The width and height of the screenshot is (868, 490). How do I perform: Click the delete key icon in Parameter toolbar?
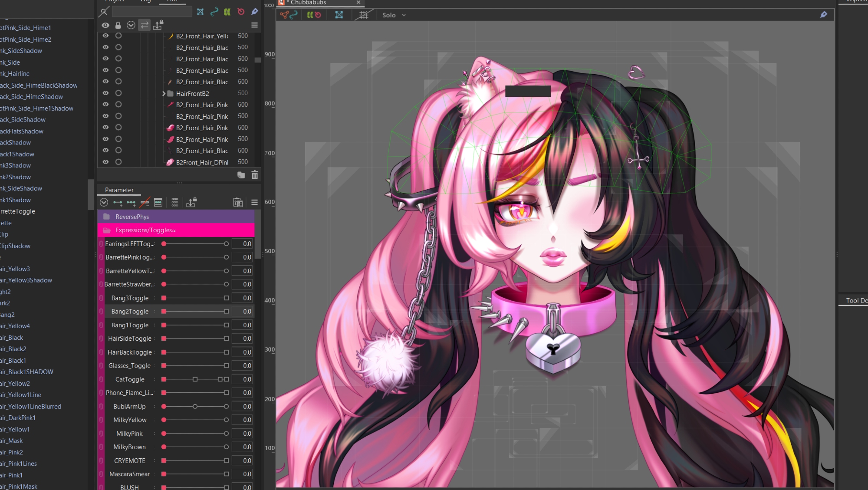click(x=145, y=202)
